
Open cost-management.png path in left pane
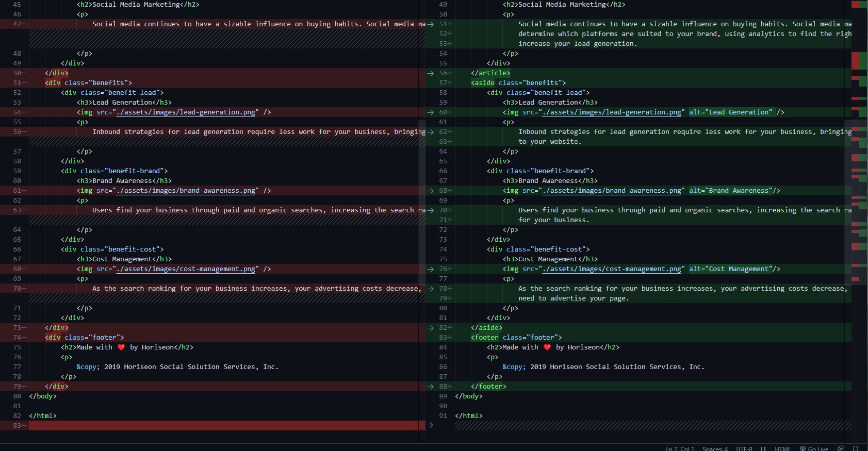(x=186, y=269)
